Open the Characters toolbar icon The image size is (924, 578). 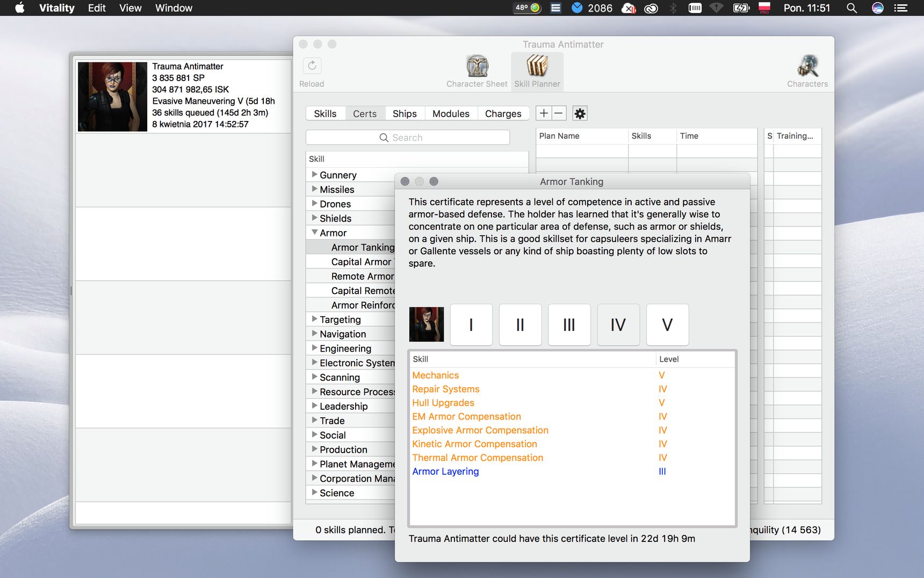(807, 72)
